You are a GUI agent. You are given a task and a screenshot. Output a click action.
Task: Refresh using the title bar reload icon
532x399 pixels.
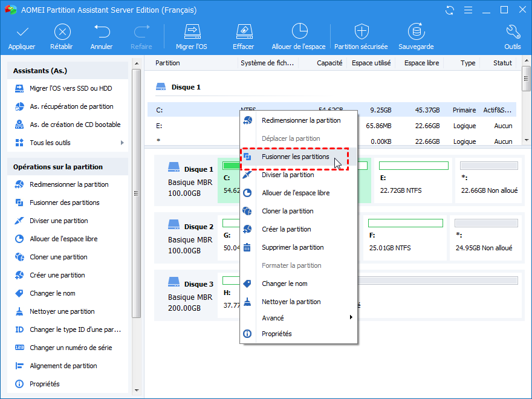tap(449, 10)
